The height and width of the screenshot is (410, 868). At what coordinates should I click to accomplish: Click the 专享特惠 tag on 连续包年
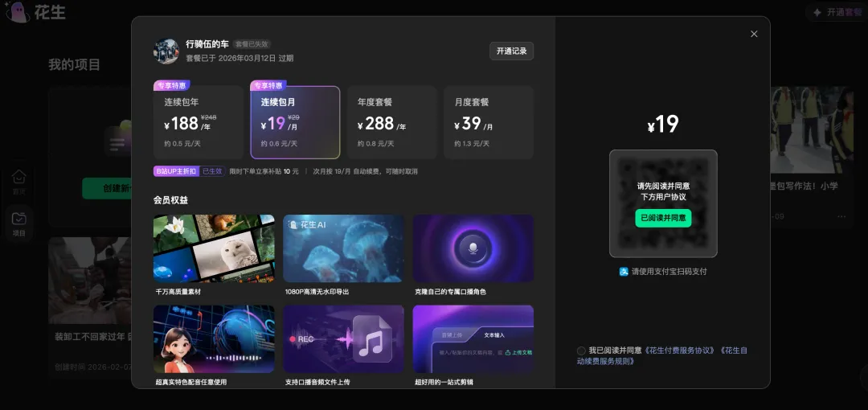pyautogui.click(x=172, y=85)
